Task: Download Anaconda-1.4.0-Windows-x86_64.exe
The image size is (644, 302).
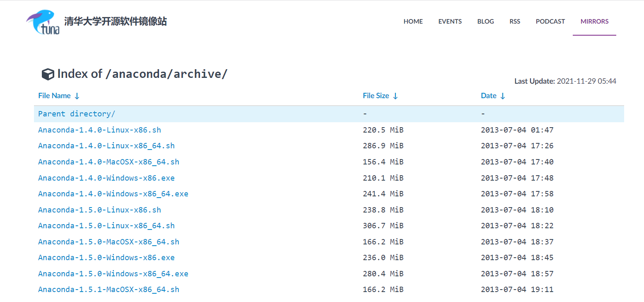Action: [113, 193]
